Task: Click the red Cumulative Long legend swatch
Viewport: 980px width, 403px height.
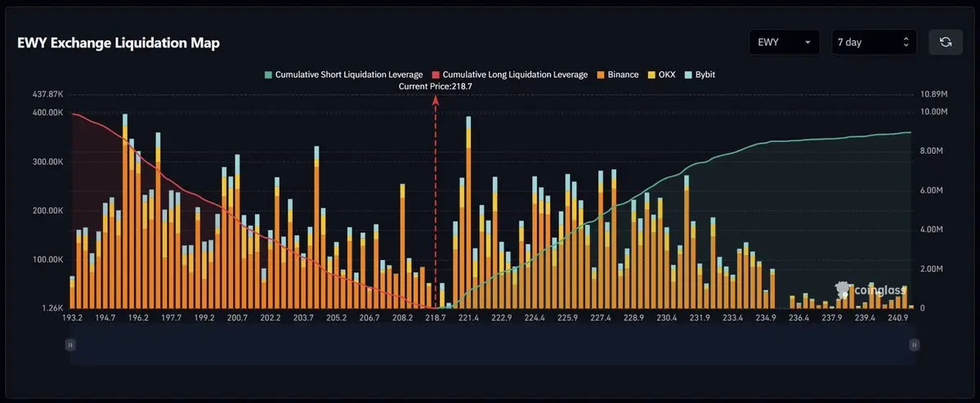Action: [x=436, y=74]
